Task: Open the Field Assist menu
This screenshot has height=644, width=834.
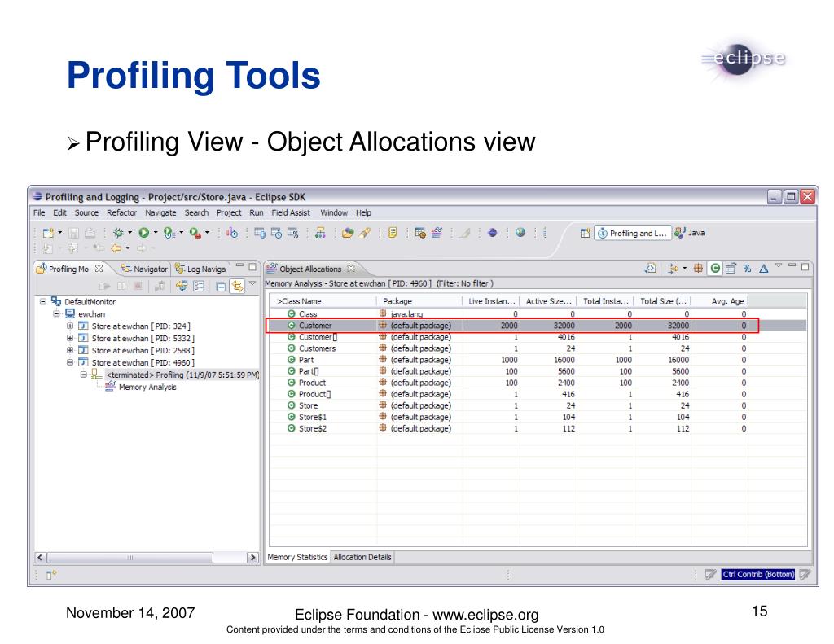Action: 291,212
